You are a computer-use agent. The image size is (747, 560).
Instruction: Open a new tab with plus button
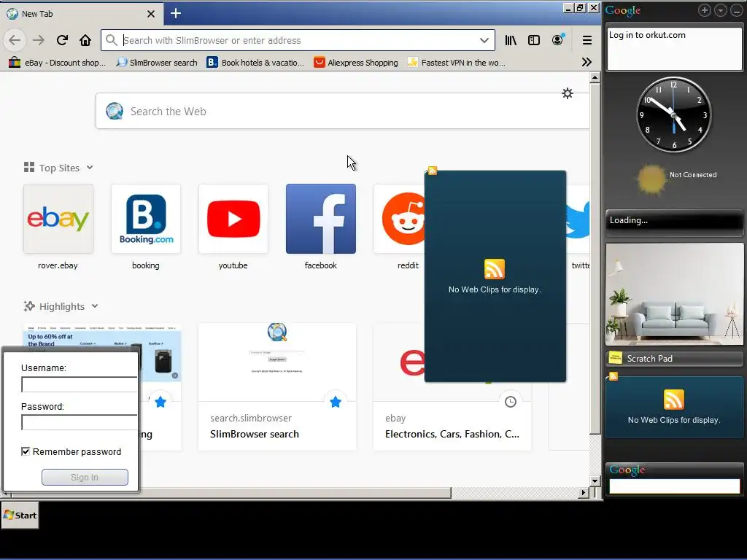click(176, 13)
